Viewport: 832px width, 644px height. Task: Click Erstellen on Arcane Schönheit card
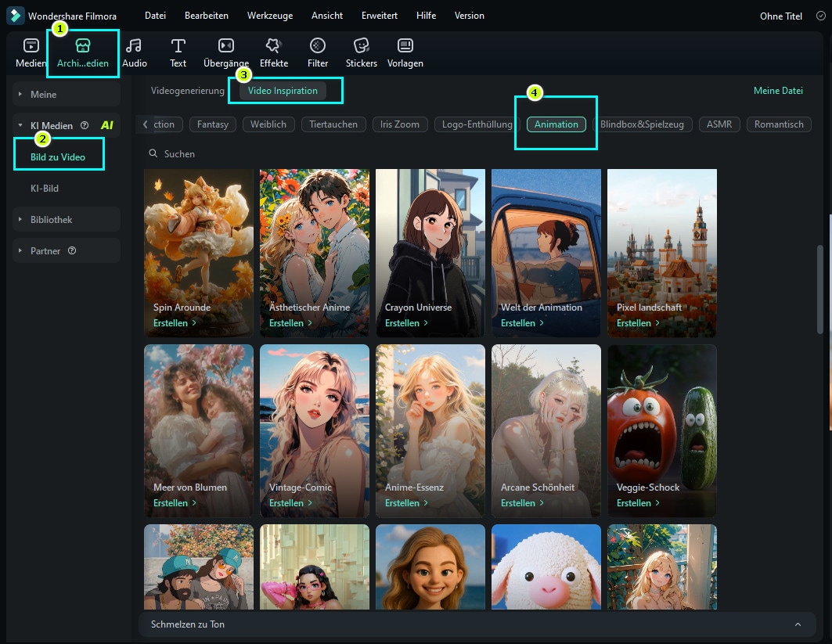(522, 502)
